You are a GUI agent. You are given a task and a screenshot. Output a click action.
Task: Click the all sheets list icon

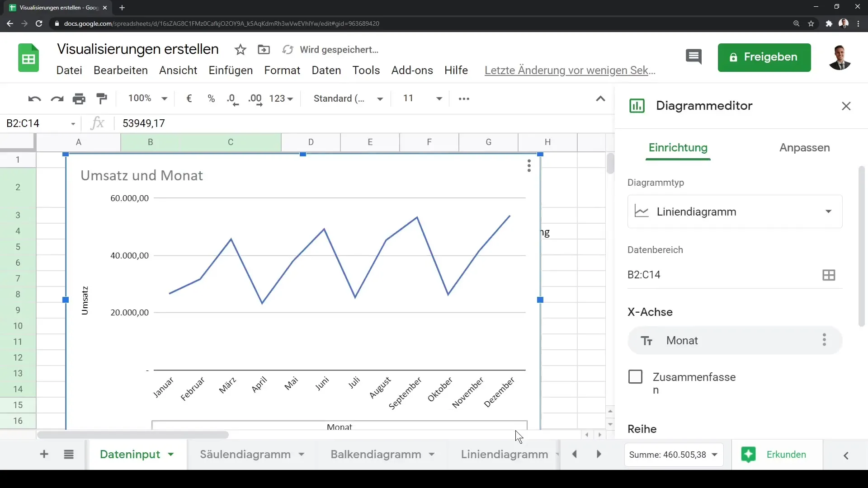[x=69, y=454]
